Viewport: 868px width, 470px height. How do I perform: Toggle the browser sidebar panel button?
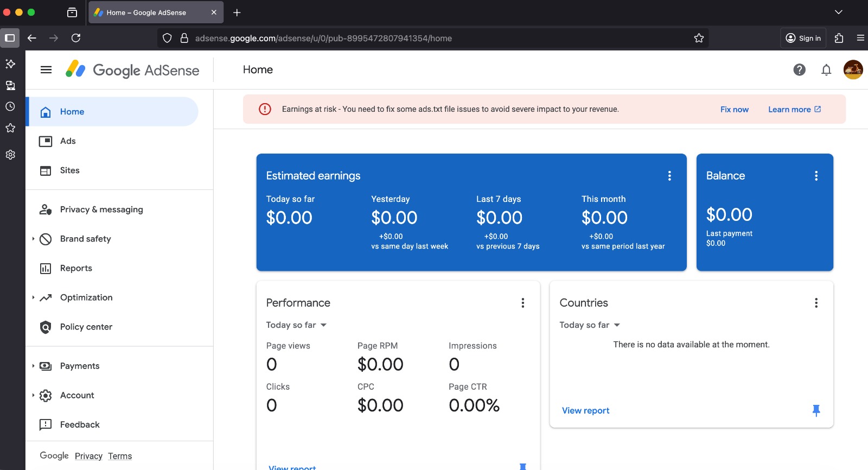[10, 38]
